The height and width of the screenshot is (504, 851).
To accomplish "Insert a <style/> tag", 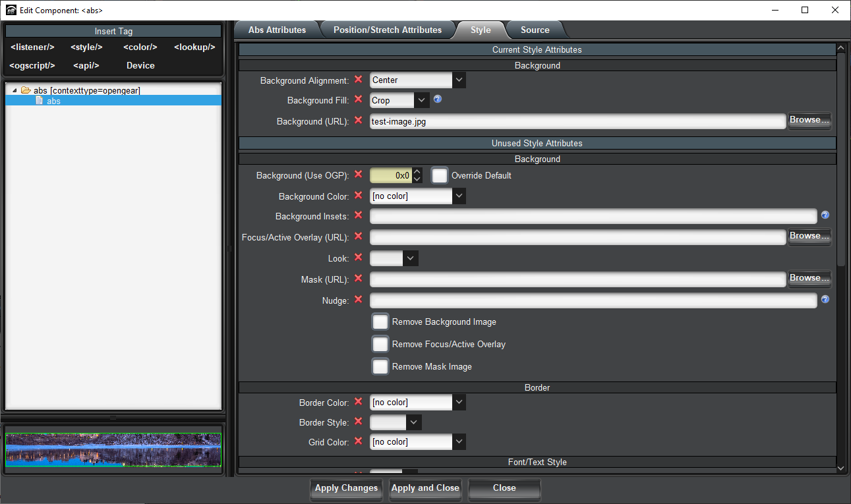I will tap(86, 47).
